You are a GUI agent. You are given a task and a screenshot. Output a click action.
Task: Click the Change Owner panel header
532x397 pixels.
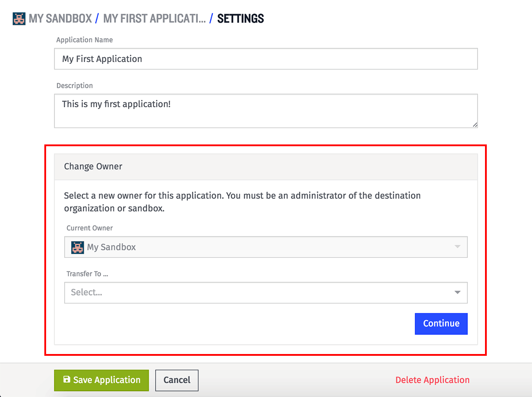266,167
